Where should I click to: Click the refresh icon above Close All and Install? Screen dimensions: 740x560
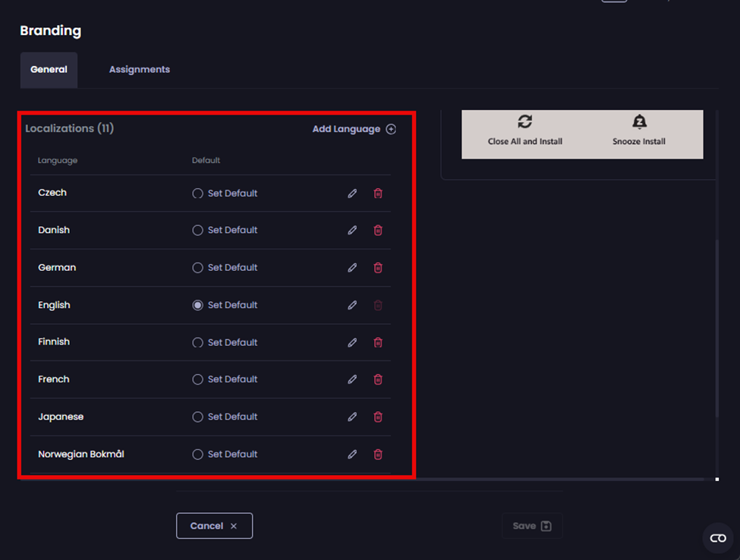pyautogui.click(x=524, y=122)
